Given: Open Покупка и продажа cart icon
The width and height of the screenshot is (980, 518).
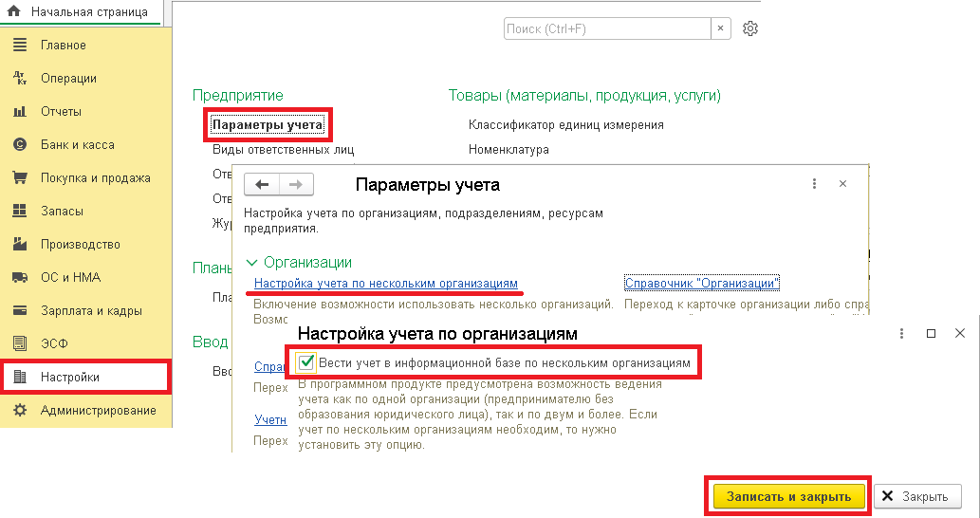Looking at the screenshot, I should click(19, 178).
